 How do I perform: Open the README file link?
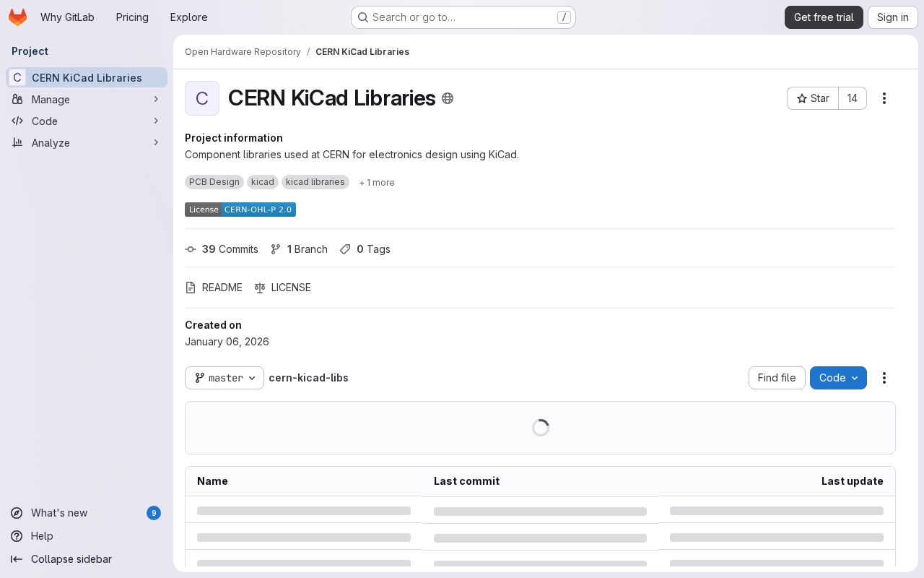pyautogui.click(x=214, y=288)
